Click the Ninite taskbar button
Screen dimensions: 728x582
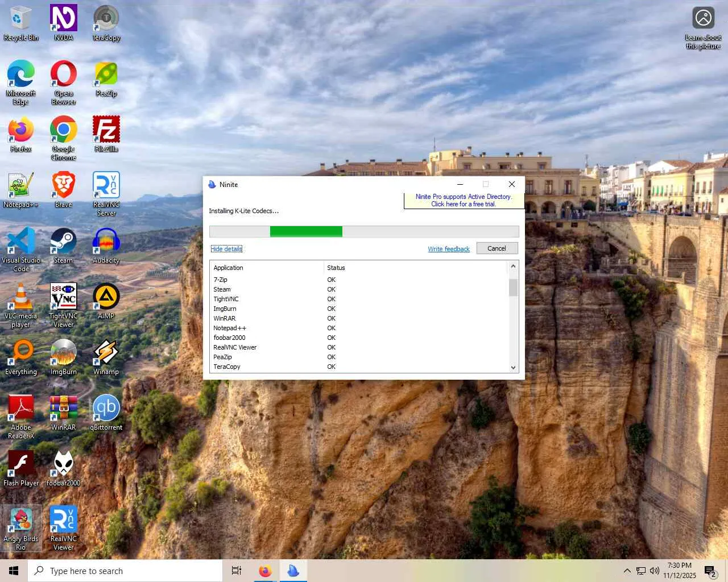coord(293,571)
